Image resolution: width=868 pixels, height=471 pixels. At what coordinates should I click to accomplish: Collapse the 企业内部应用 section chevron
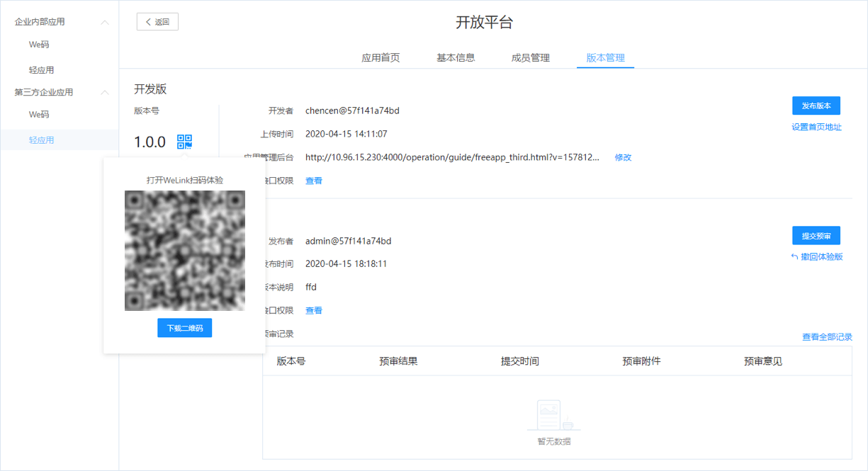pos(105,22)
